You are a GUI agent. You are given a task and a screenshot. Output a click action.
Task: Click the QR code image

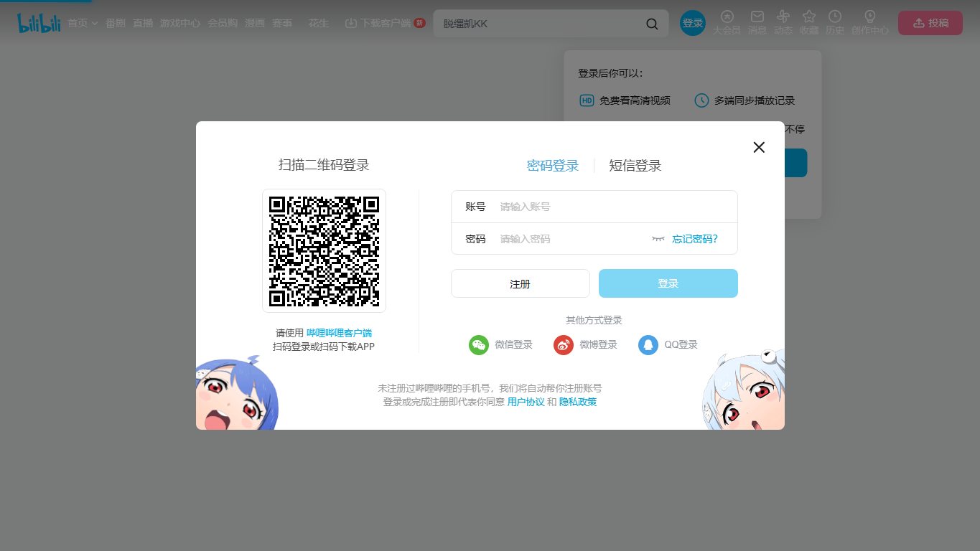click(324, 250)
